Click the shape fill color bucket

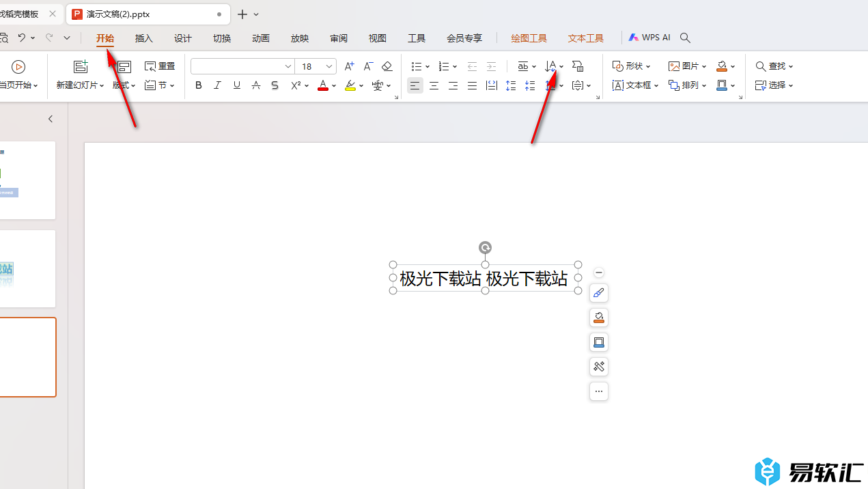722,66
